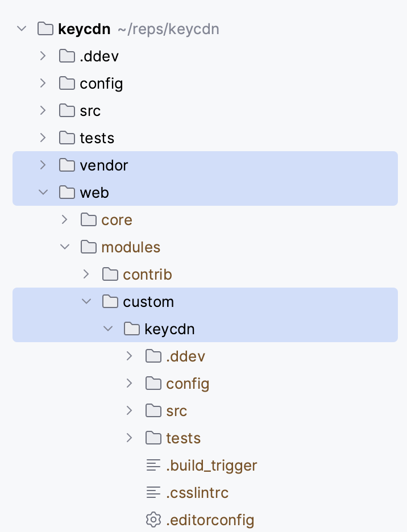Select the nested keycdn module folder
407x532 pixels.
[169, 329]
